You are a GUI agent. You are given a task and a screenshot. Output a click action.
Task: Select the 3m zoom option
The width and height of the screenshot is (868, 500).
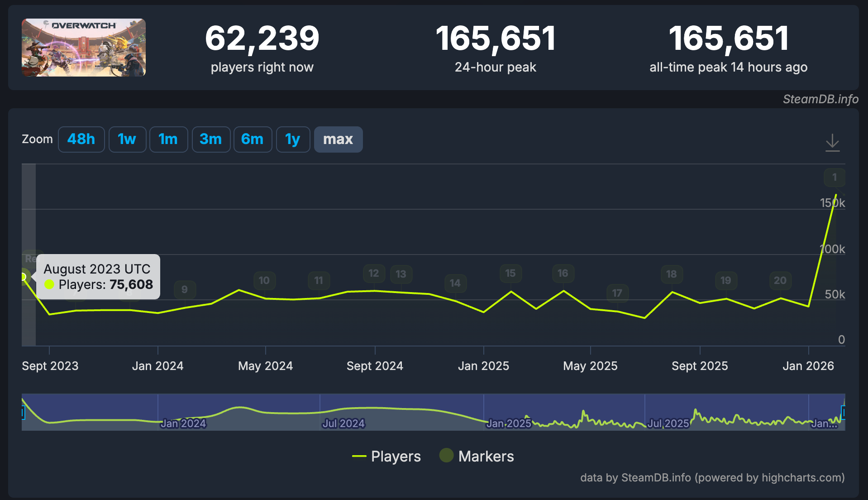[211, 139]
